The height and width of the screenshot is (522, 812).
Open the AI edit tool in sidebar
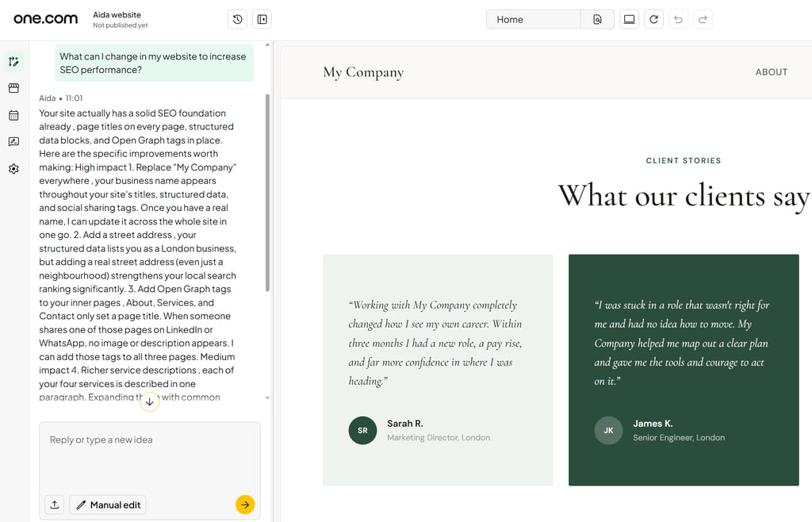point(14,62)
